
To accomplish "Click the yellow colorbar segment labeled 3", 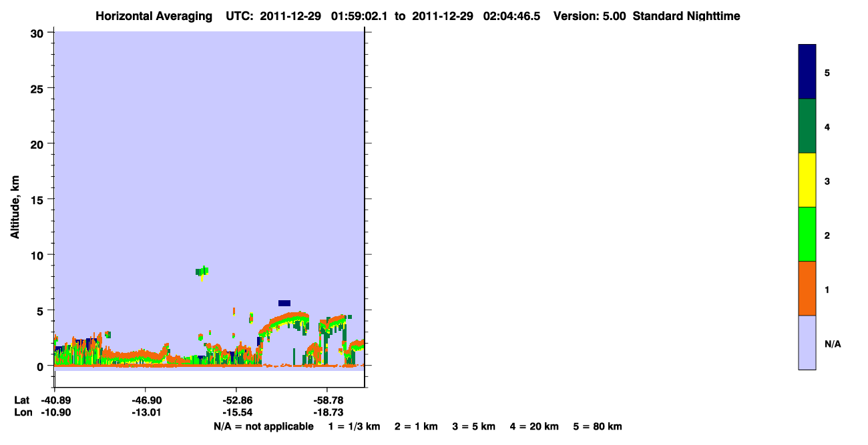I will point(807,180).
